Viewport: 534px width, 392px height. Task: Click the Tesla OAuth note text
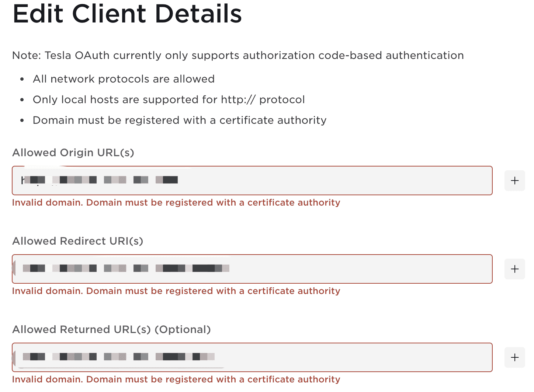pos(238,55)
